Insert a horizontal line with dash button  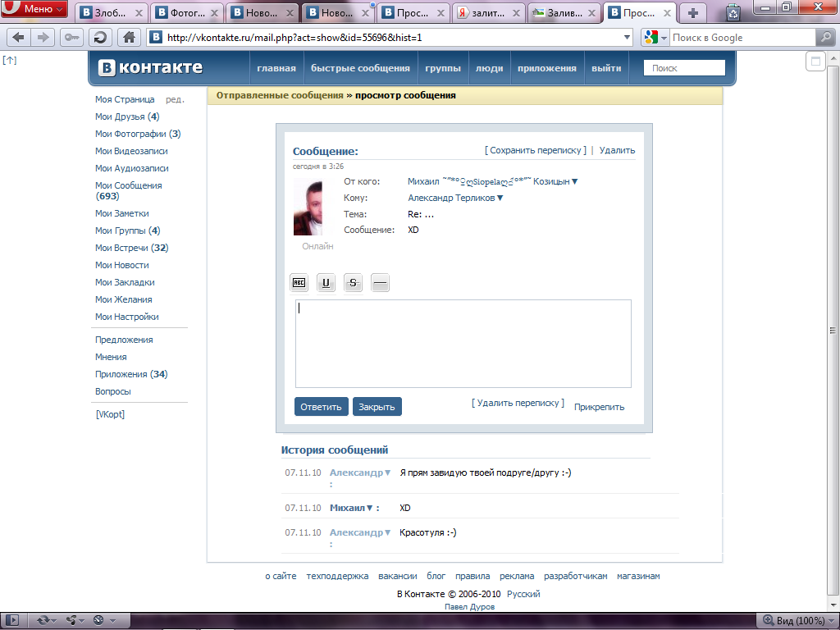pyautogui.click(x=380, y=283)
